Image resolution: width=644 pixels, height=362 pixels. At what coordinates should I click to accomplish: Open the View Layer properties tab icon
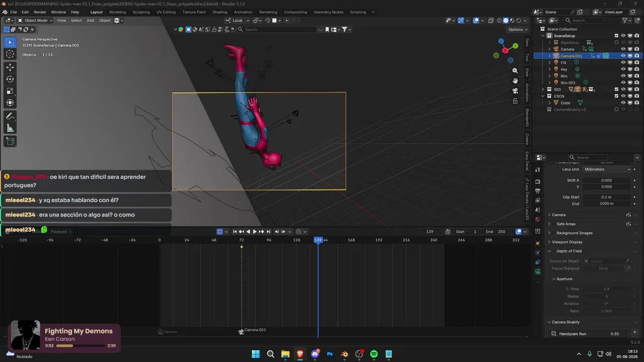point(538,201)
